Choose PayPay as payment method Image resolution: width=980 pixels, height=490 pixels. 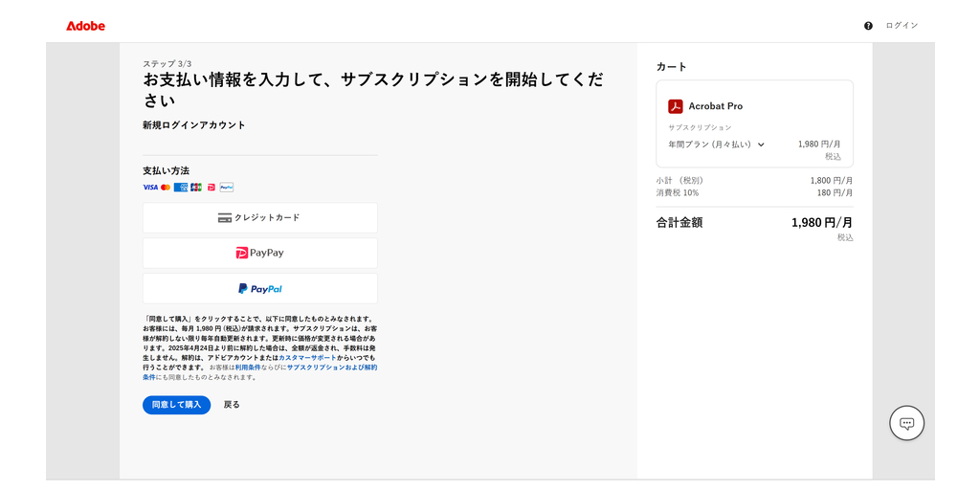(259, 253)
